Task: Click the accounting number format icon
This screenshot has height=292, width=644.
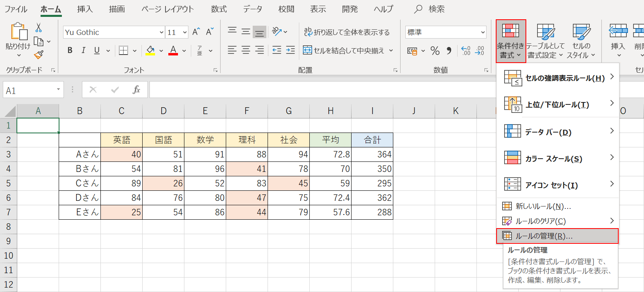Action: point(412,51)
